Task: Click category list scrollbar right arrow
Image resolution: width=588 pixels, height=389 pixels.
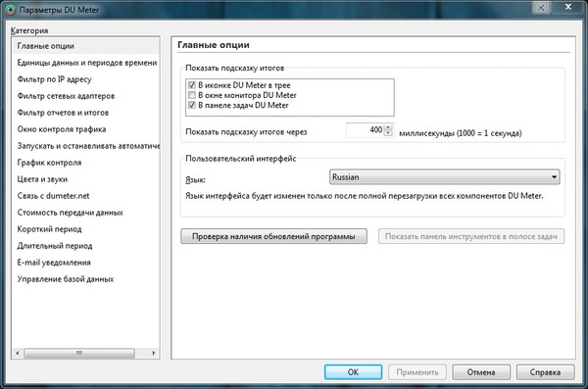Action: [154, 353]
